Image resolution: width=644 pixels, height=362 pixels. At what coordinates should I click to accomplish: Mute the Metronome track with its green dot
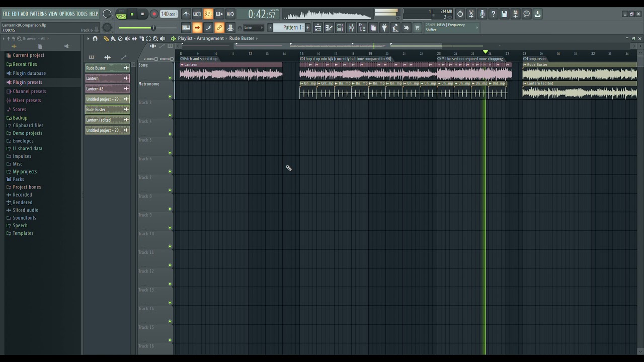(x=170, y=96)
